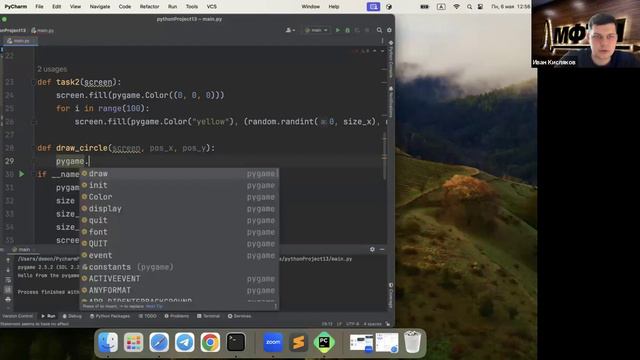Open the Problems tool window

click(177, 316)
